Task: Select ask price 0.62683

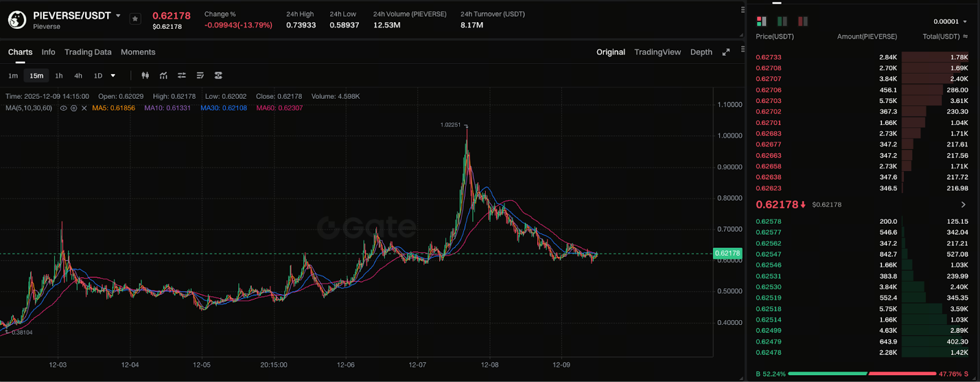Action: pos(769,134)
